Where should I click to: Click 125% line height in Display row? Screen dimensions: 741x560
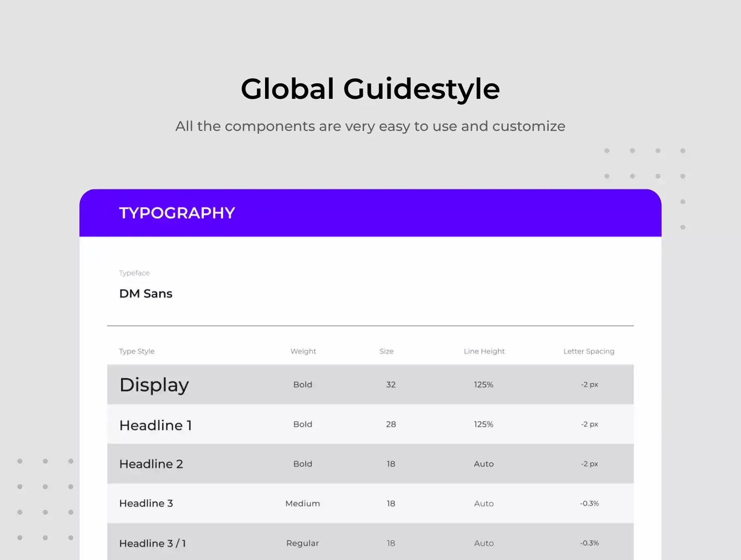[483, 385]
